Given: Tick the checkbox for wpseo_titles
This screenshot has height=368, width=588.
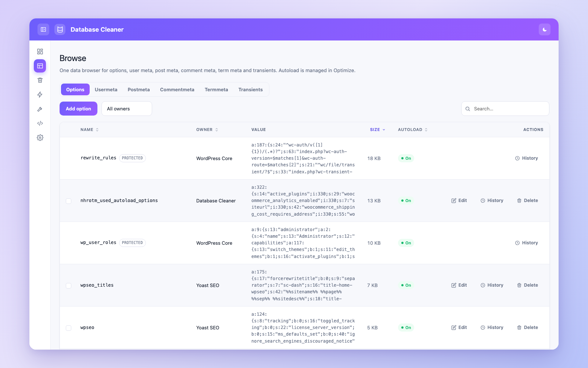Looking at the screenshot, I should coord(69,286).
